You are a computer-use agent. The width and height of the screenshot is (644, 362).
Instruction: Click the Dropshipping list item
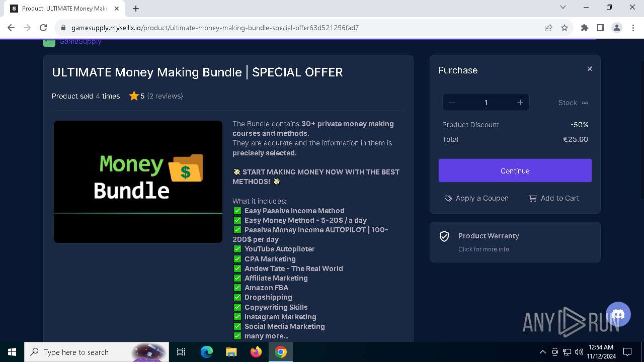pos(268,297)
